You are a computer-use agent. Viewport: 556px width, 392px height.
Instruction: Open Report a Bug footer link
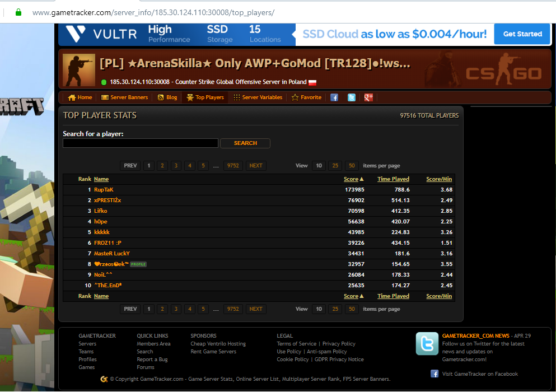pos(152,360)
